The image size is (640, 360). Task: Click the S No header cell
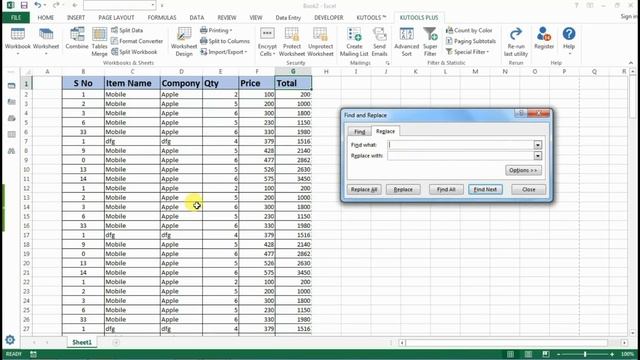(x=83, y=83)
